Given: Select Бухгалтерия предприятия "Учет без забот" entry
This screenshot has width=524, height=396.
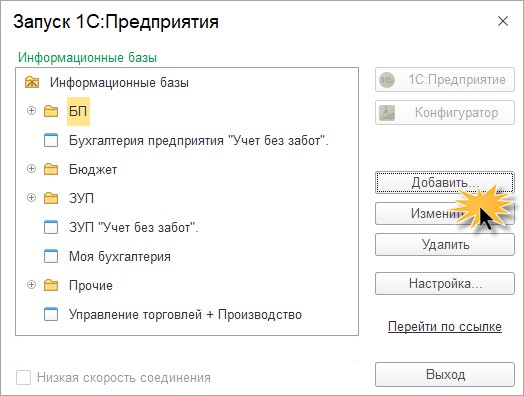Looking at the screenshot, I should point(199,140).
